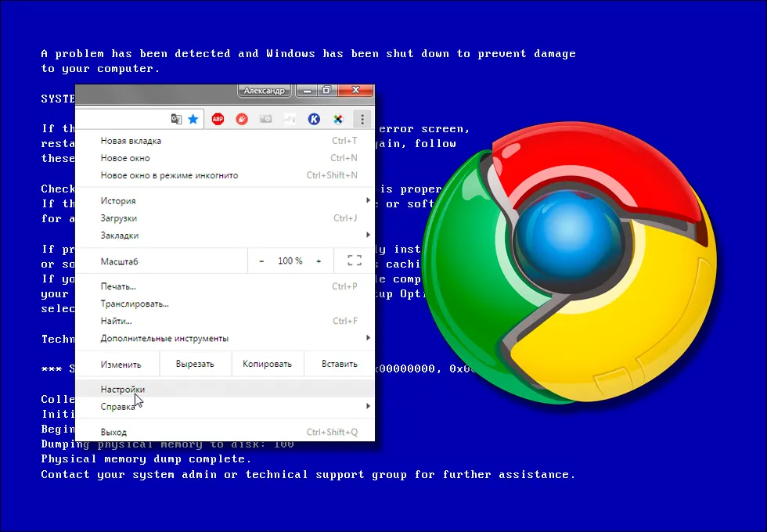
Task: Open the grey camera screenshot extension
Action: [x=265, y=119]
